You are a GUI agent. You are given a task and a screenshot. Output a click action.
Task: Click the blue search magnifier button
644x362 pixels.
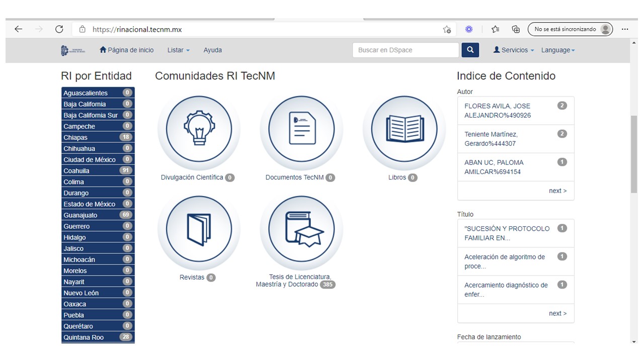[x=470, y=50]
